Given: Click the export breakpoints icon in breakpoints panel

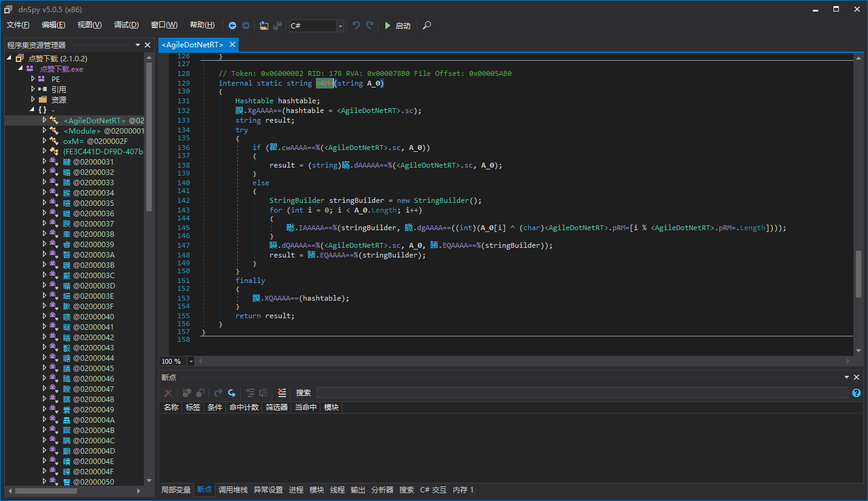Looking at the screenshot, I should [251, 393].
